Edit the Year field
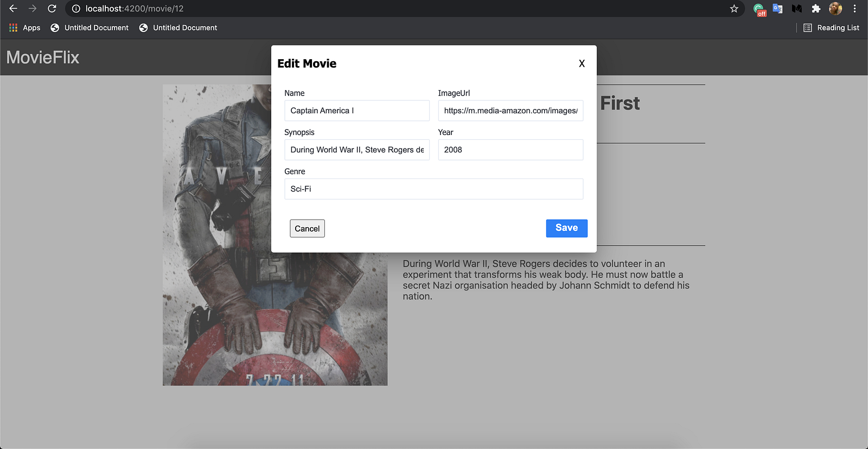 click(x=510, y=150)
